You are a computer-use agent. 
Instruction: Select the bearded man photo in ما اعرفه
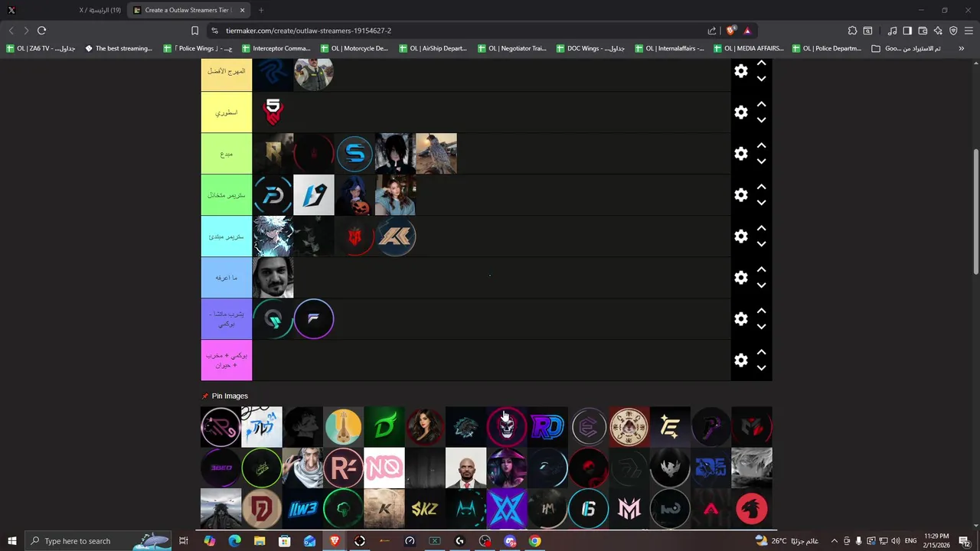[x=273, y=278]
